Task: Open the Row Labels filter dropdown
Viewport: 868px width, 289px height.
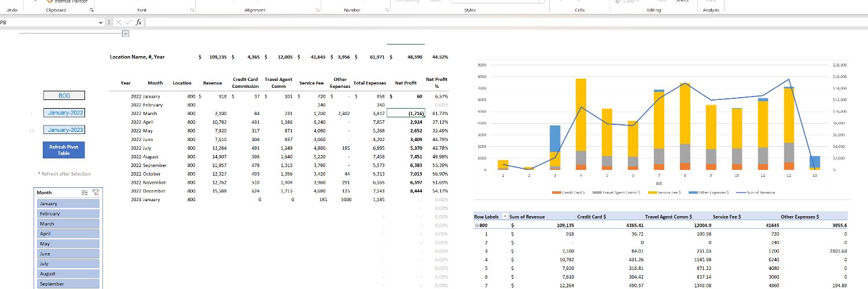Action: (x=505, y=216)
